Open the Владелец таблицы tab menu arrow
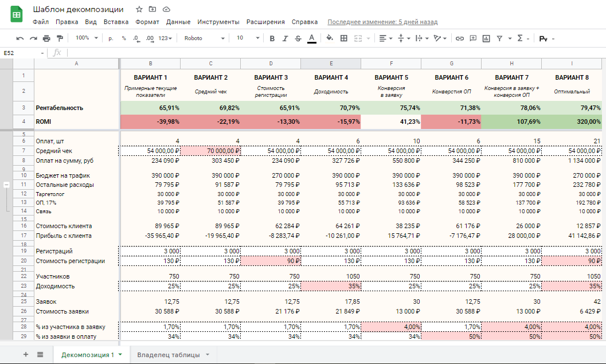Image resolution: width=606 pixels, height=364 pixels. [208, 354]
